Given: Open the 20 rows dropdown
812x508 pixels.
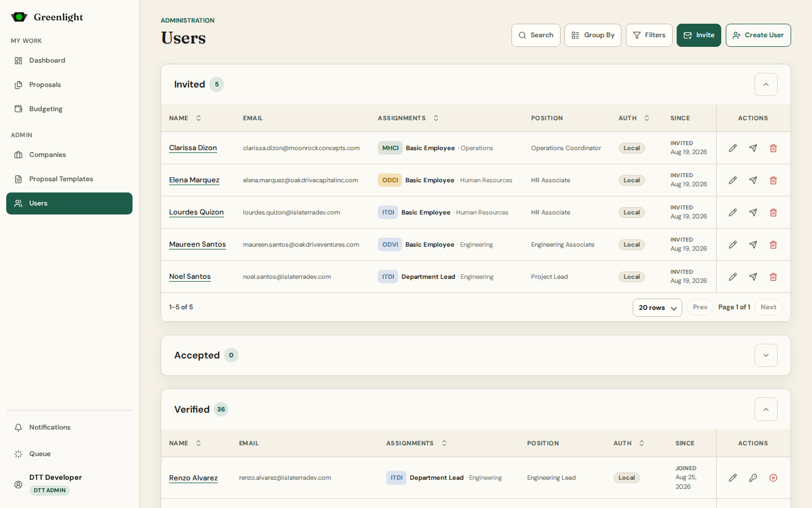Looking at the screenshot, I should (657, 308).
